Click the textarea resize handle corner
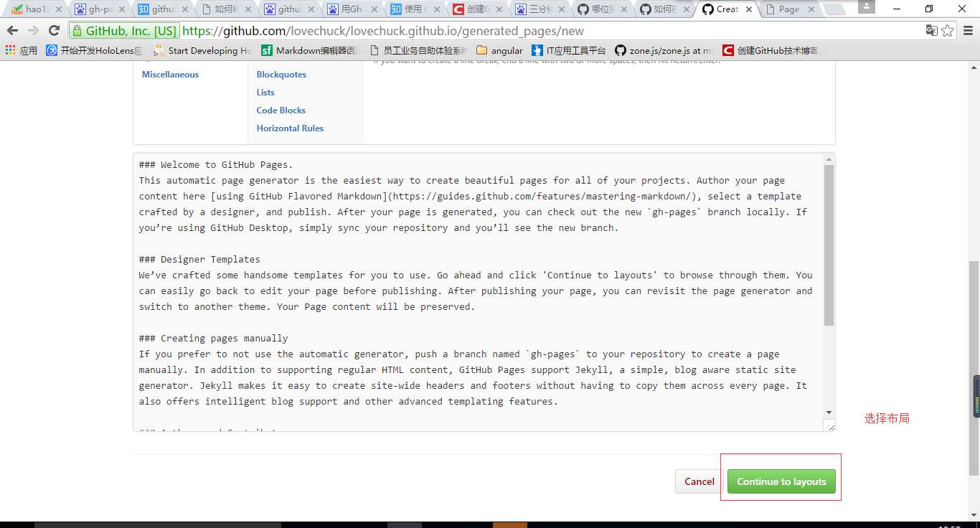The width and height of the screenshot is (980, 528). coord(831,427)
